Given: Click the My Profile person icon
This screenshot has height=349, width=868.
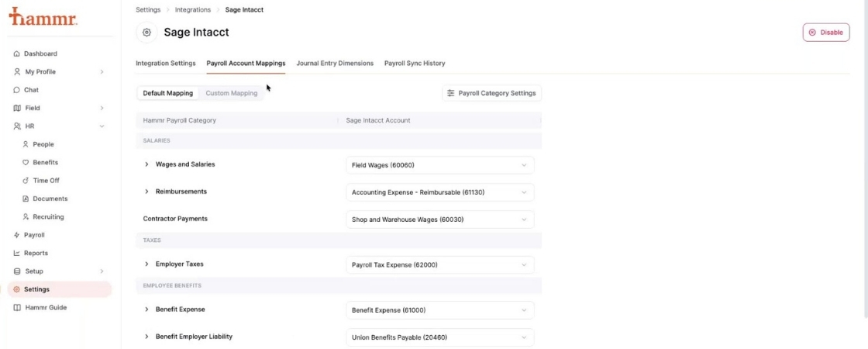Looking at the screenshot, I should pos(16,72).
